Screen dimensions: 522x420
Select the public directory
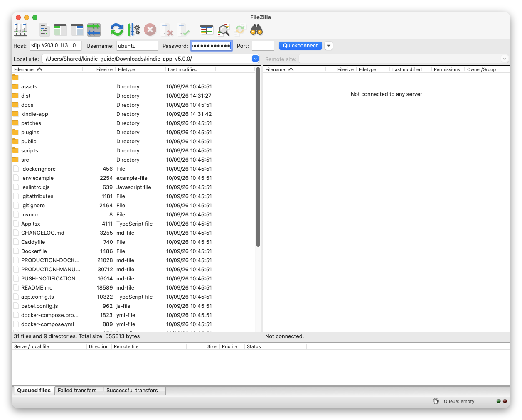pos(133,141)
